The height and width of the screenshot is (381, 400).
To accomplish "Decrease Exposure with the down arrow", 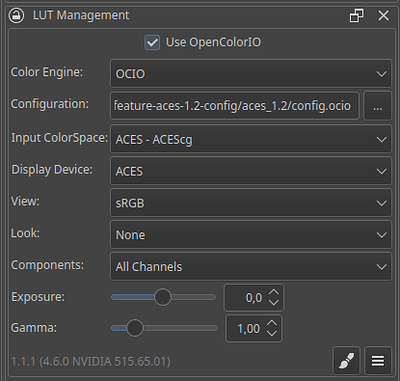I will [274, 303].
